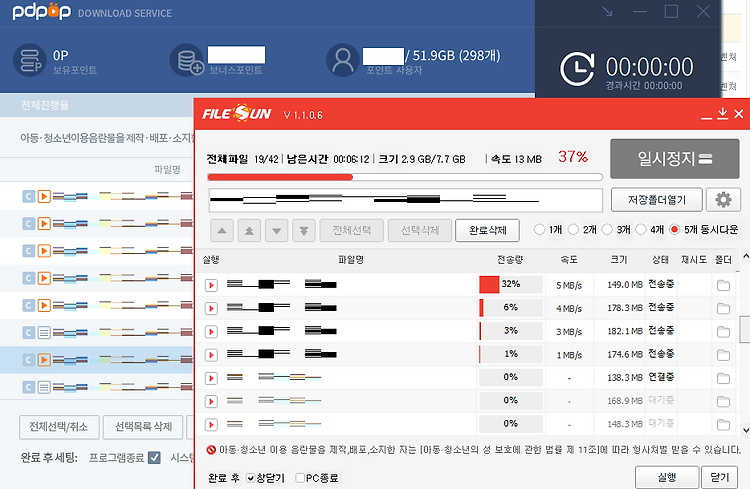Play the 174.6 MB file row
The height and width of the screenshot is (489, 750).
[211, 355]
